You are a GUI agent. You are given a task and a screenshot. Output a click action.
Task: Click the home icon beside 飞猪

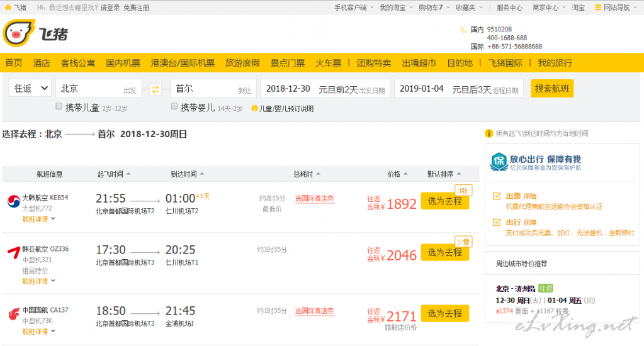tap(8, 8)
